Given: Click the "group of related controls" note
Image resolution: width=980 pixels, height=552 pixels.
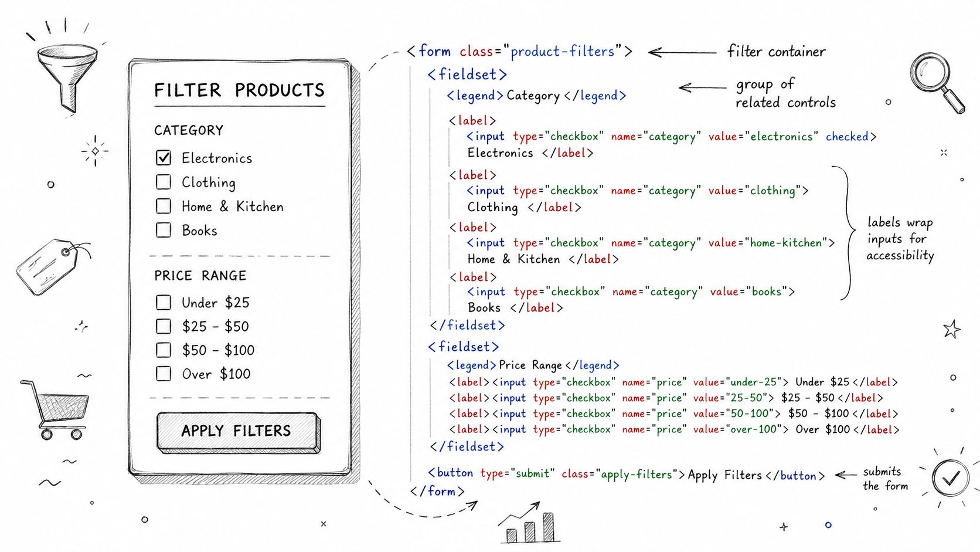Looking at the screenshot, I should 785,94.
